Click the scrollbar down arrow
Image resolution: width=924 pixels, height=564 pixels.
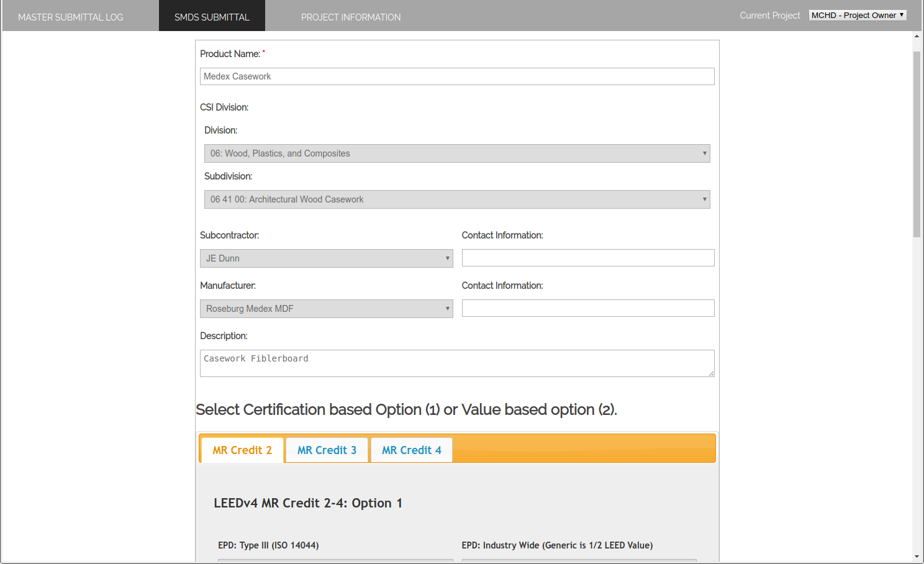pos(917,557)
